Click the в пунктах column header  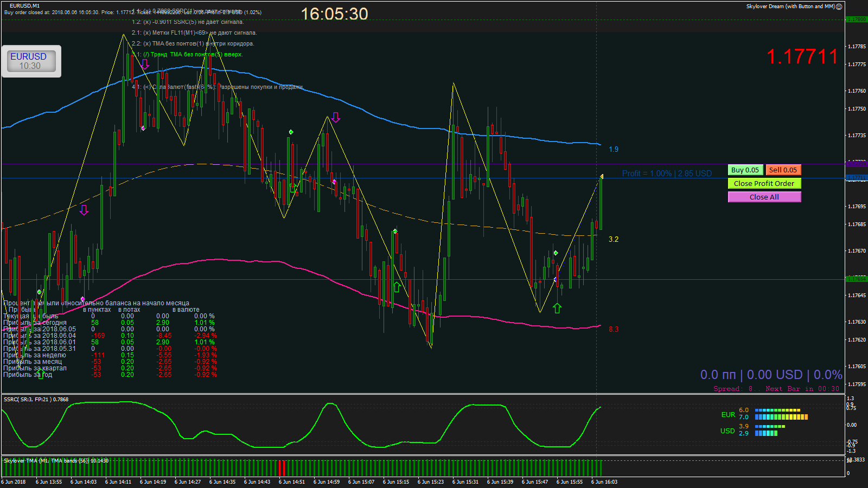[97, 310]
